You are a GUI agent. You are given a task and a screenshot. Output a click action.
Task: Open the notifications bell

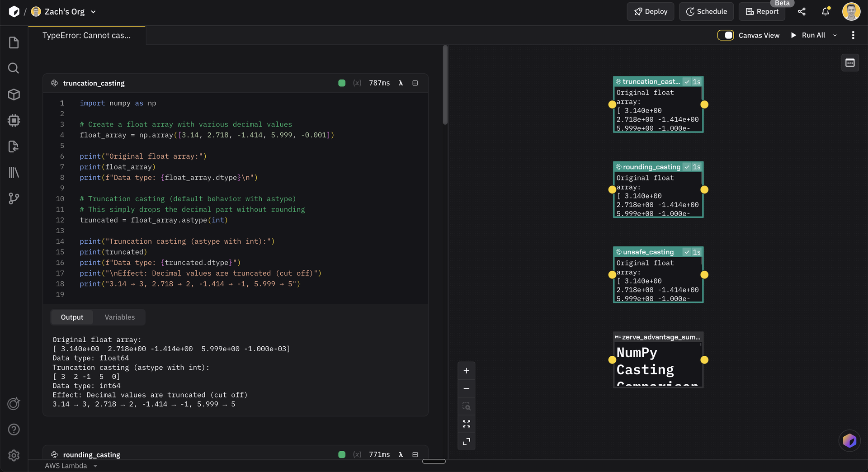coord(826,12)
